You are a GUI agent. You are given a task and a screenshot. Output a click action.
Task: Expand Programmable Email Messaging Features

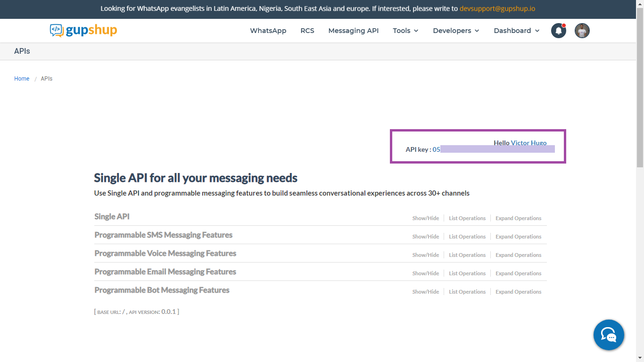(x=165, y=272)
